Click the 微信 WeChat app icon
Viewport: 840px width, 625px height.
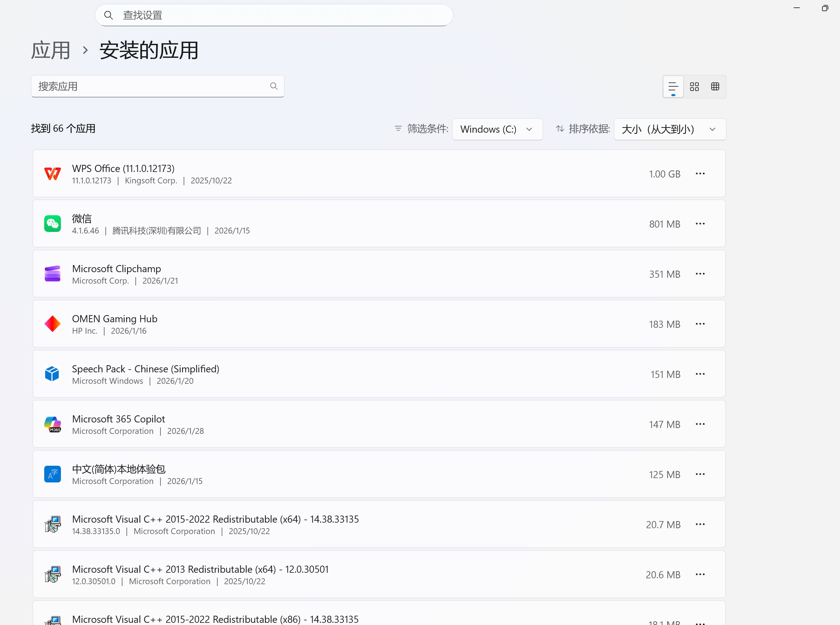tap(53, 224)
